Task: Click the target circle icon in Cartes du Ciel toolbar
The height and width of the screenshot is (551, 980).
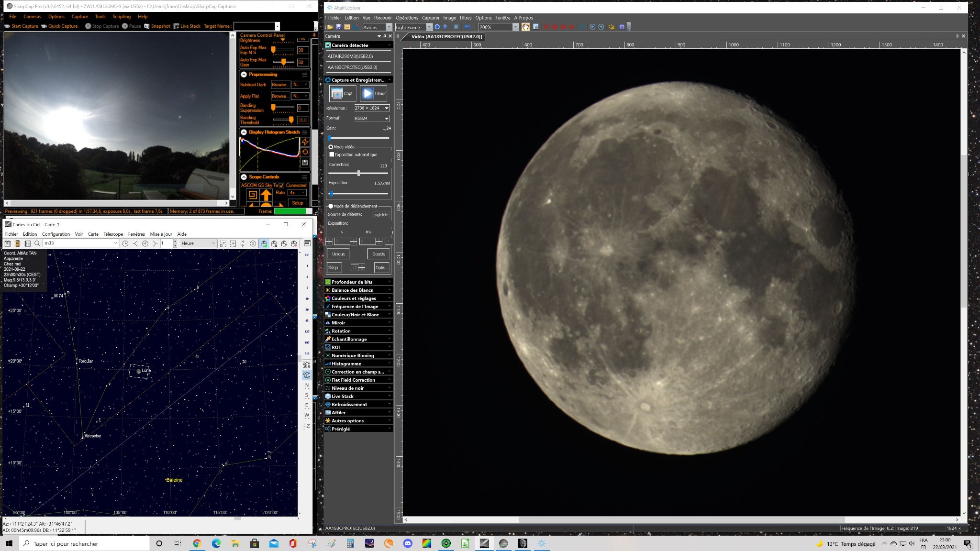Action: coord(253,243)
